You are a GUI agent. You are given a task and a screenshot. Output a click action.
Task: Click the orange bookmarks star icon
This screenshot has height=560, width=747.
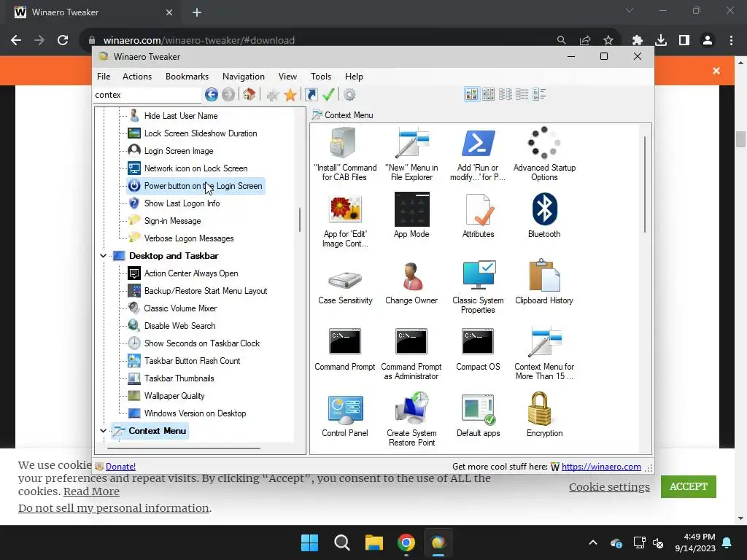290,95
